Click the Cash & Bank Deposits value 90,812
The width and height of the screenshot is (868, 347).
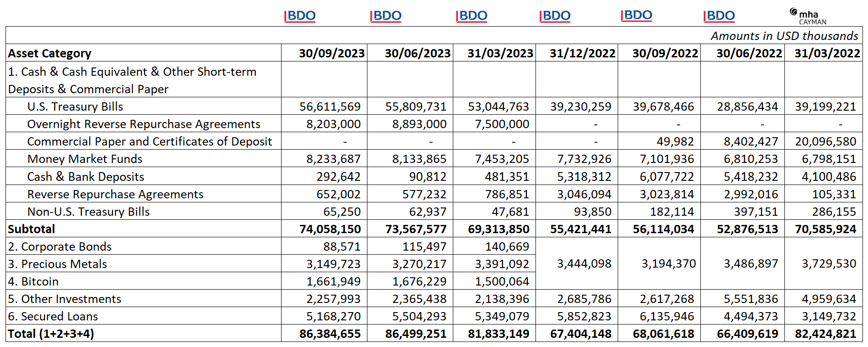pos(428,177)
